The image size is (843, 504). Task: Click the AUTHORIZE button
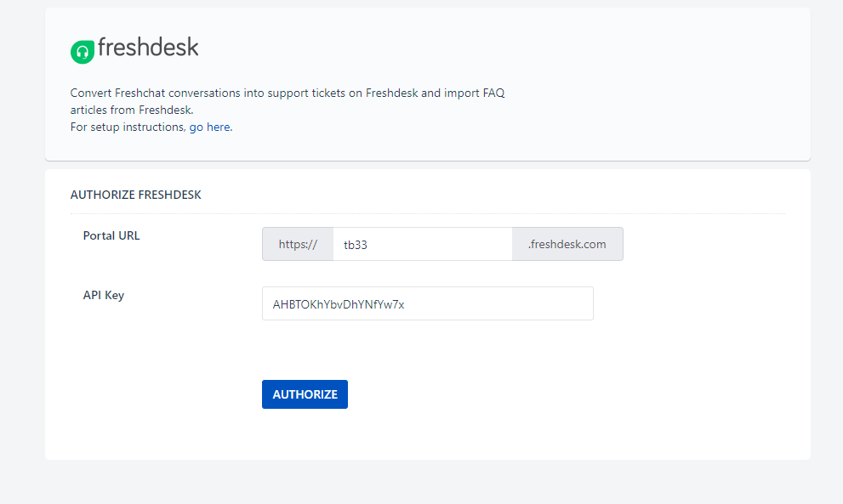coord(305,394)
